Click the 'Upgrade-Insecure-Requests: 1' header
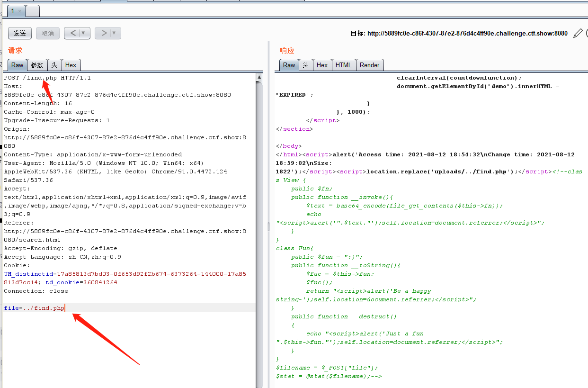This screenshot has height=388, width=588. pos(57,120)
